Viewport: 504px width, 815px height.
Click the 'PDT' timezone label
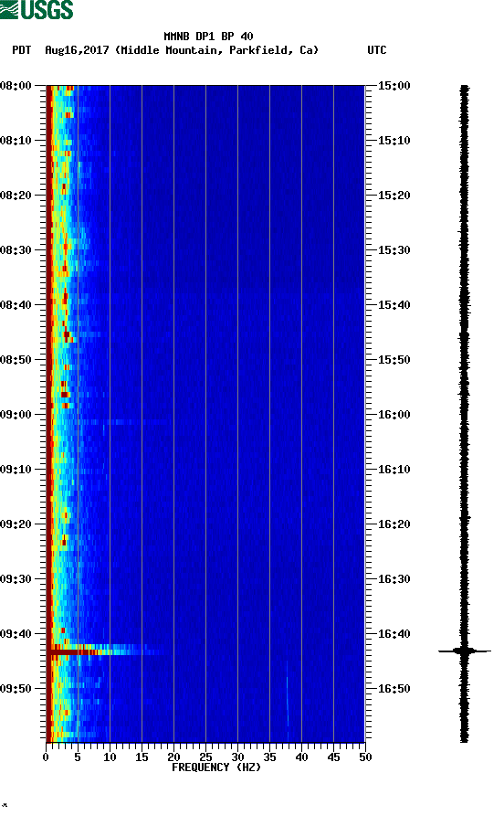click(21, 50)
